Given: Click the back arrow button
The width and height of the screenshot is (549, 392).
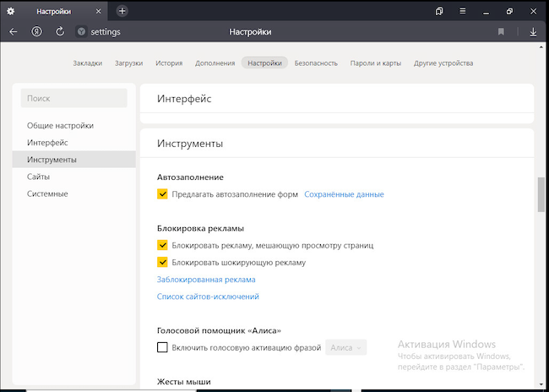Looking at the screenshot, I should (14, 32).
